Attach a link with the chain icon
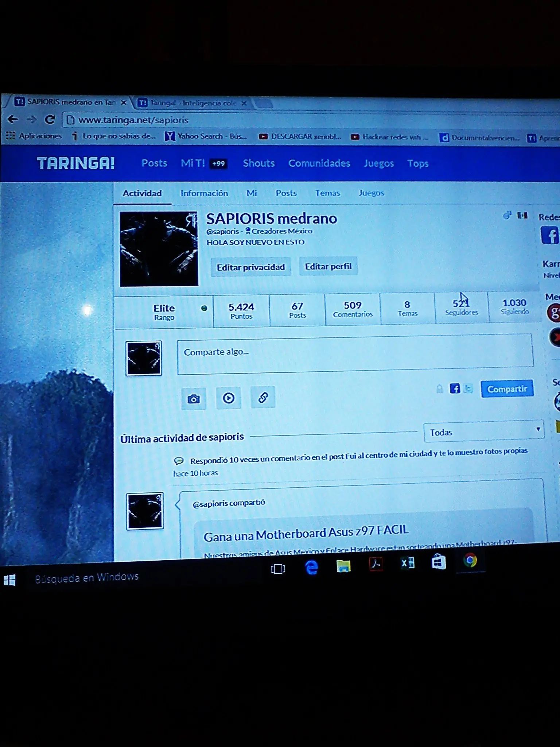Screen dimensions: 560x747 click(x=263, y=397)
